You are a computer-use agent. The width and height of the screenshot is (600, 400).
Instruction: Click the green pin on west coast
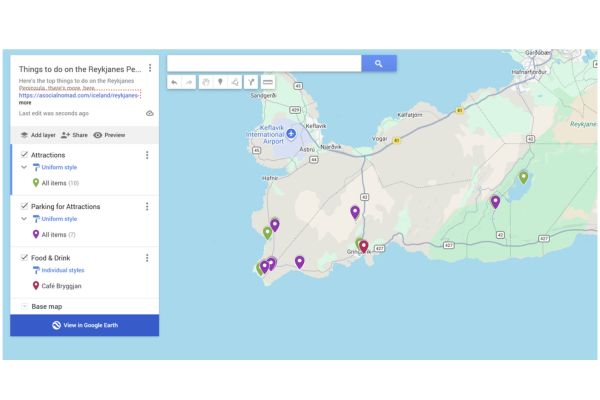[267, 232]
